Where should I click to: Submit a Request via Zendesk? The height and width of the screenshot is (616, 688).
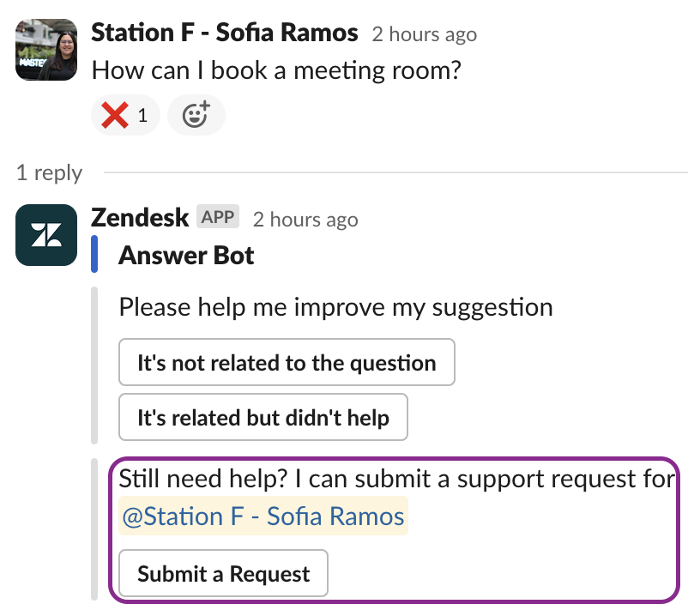click(223, 573)
